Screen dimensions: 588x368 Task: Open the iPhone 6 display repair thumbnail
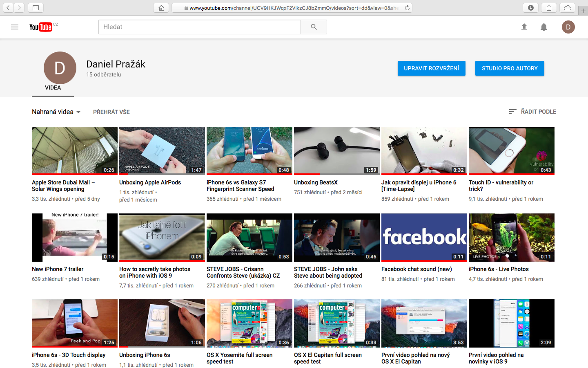pyautogui.click(x=424, y=151)
